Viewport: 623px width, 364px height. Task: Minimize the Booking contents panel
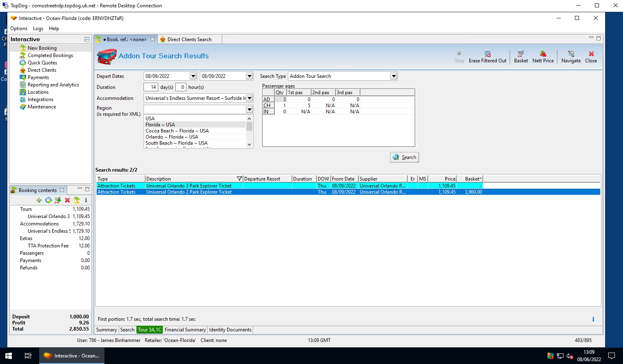80,189
